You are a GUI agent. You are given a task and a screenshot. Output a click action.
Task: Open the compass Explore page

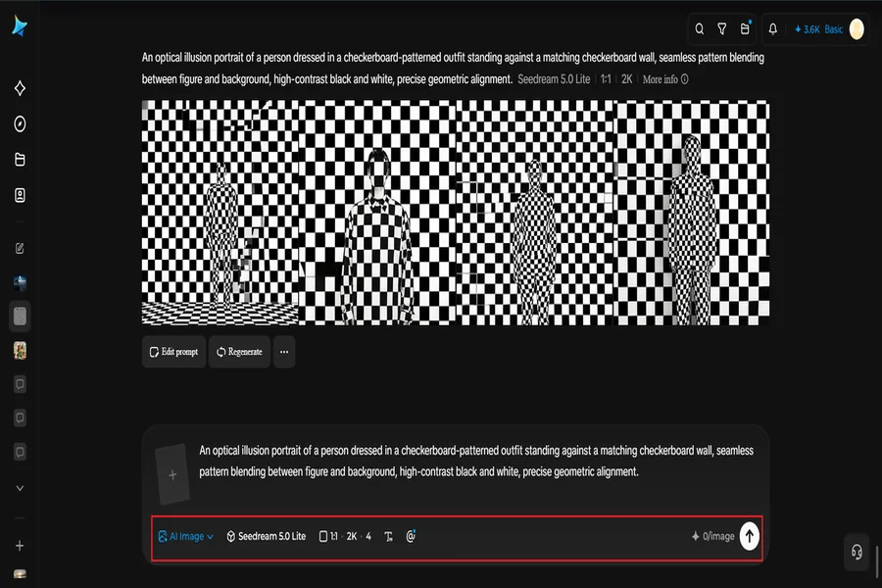coord(20,123)
